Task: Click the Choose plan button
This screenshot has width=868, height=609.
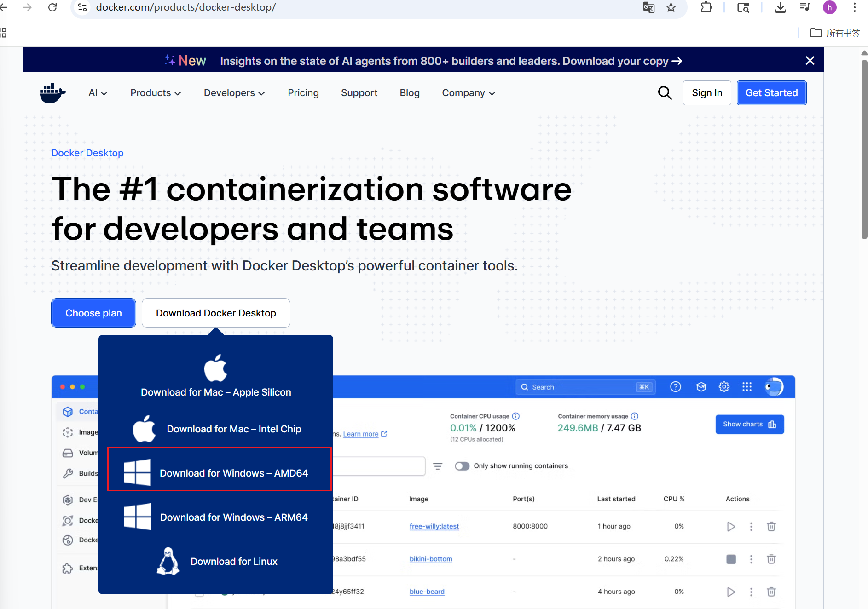Action: [93, 313]
